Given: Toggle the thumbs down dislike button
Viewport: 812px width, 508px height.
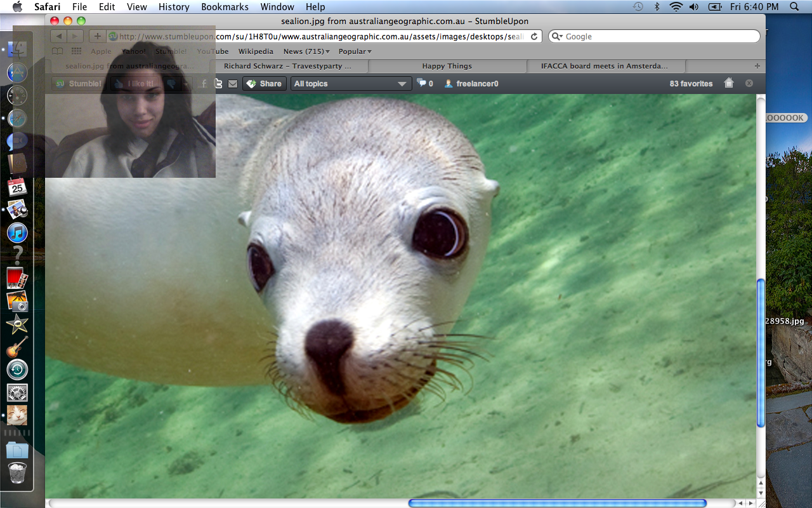Looking at the screenshot, I should tap(171, 84).
